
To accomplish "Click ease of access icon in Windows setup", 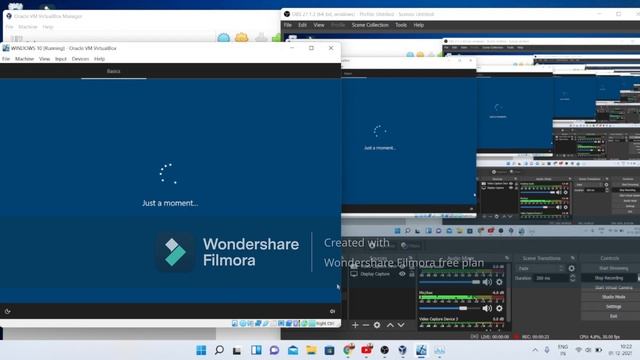I will click(x=8, y=311).
